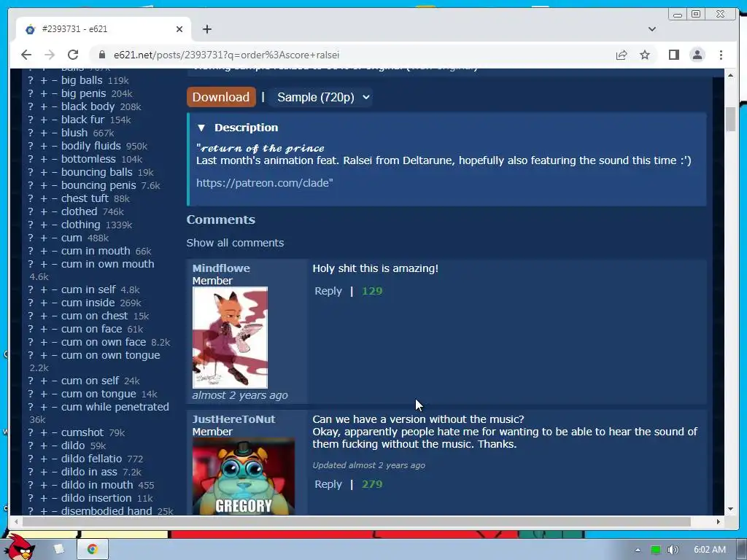The height and width of the screenshot is (560, 747).
Task: Click Mindflowe's fox avatar thumbnail
Action: point(230,338)
